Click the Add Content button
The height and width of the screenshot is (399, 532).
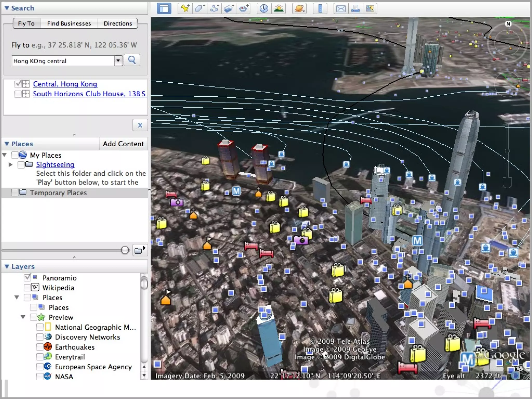coord(123,144)
